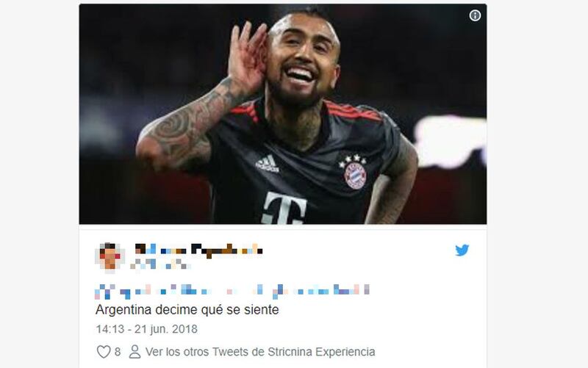Click the Adidas logo on the jersey
The height and width of the screenshot is (368, 588).
268,164
